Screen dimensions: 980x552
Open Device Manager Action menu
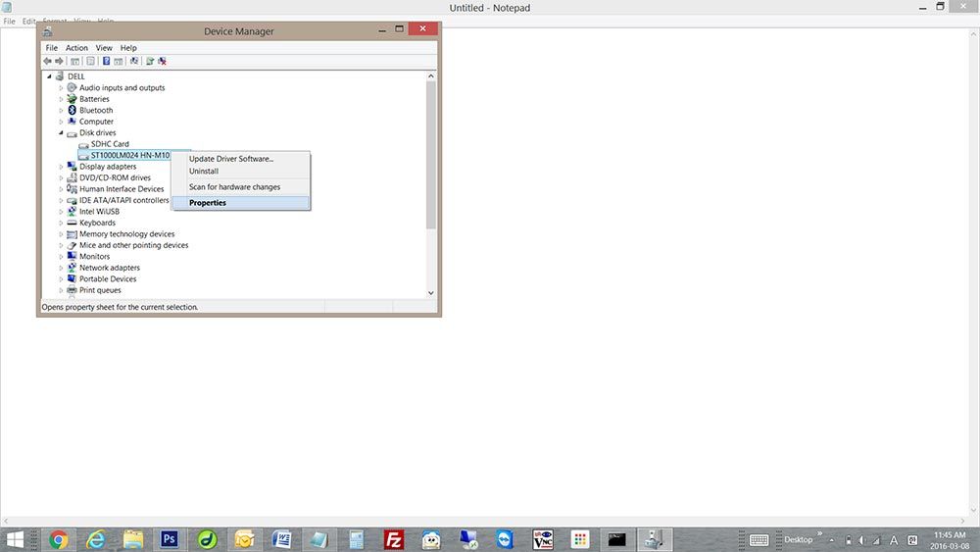[76, 47]
